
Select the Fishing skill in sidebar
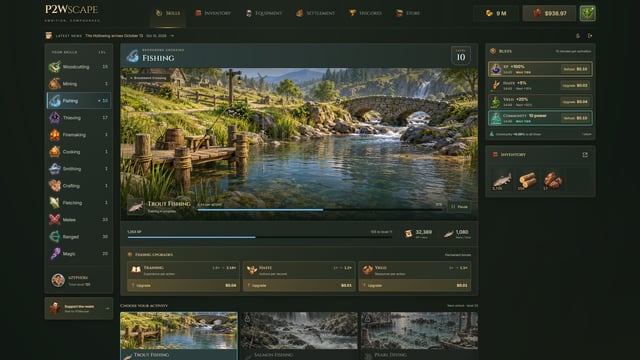[79, 100]
